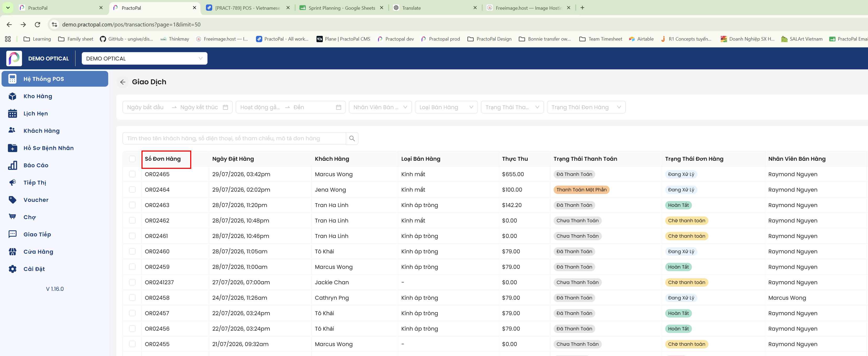Expand the Nhân Viên Bán filter dropdown
Viewport: 868px width, 356px height.
(380, 107)
